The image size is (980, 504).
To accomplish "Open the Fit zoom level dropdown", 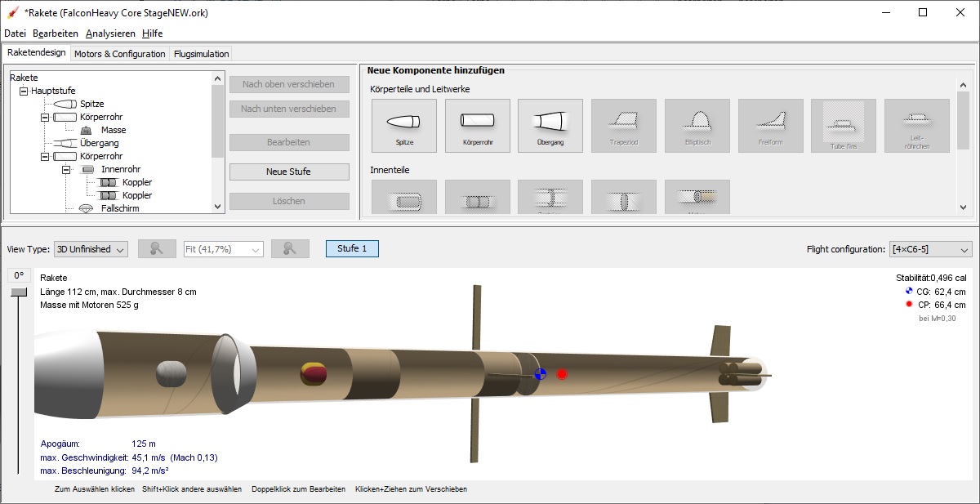I will pyautogui.click(x=224, y=249).
